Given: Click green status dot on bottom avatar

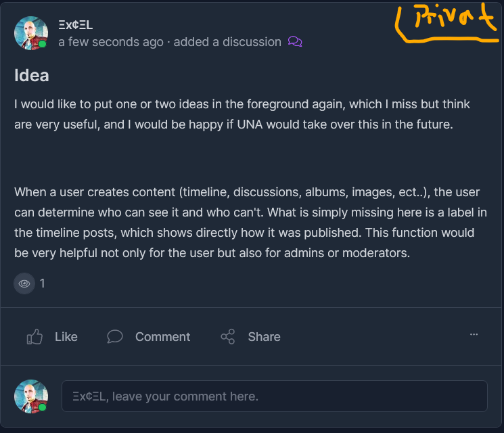Looking at the screenshot, I should 43,407.
